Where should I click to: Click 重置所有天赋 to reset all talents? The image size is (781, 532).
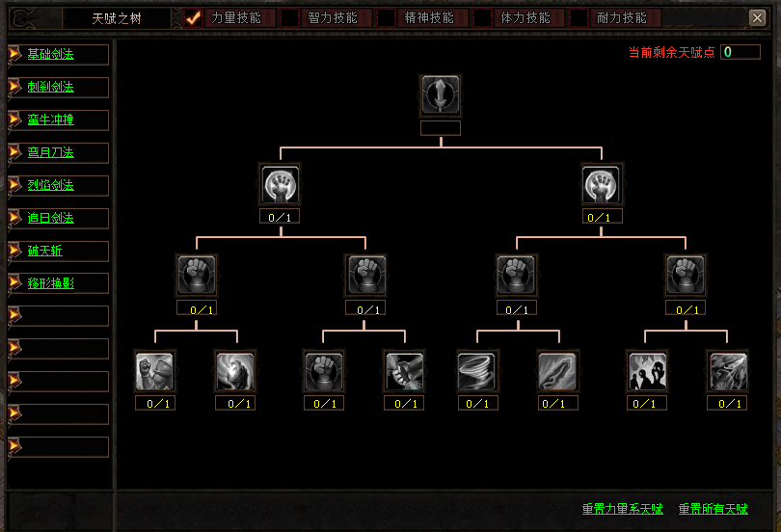[713, 509]
